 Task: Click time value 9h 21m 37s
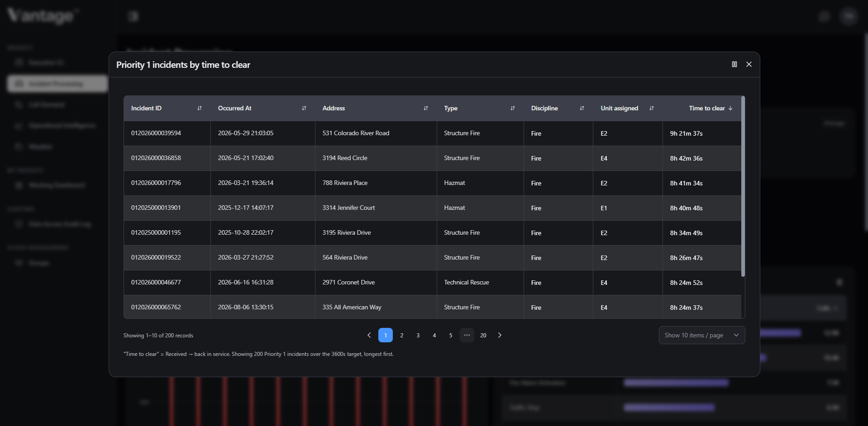point(686,133)
